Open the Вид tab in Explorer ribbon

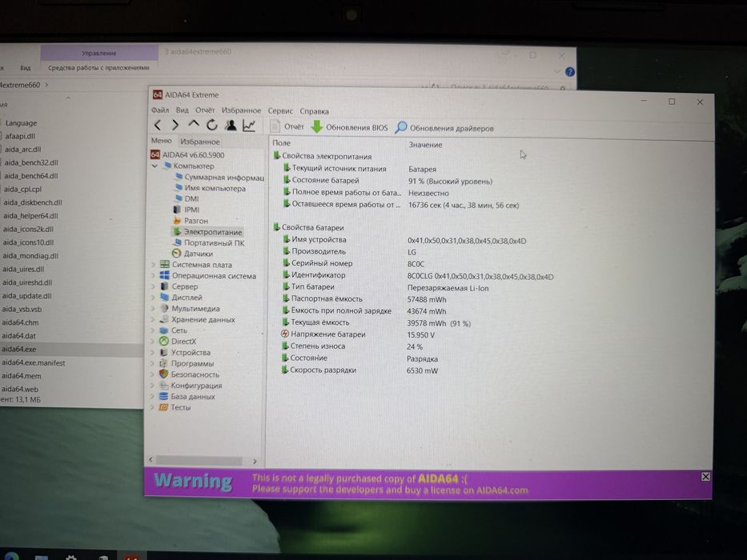pos(26,68)
